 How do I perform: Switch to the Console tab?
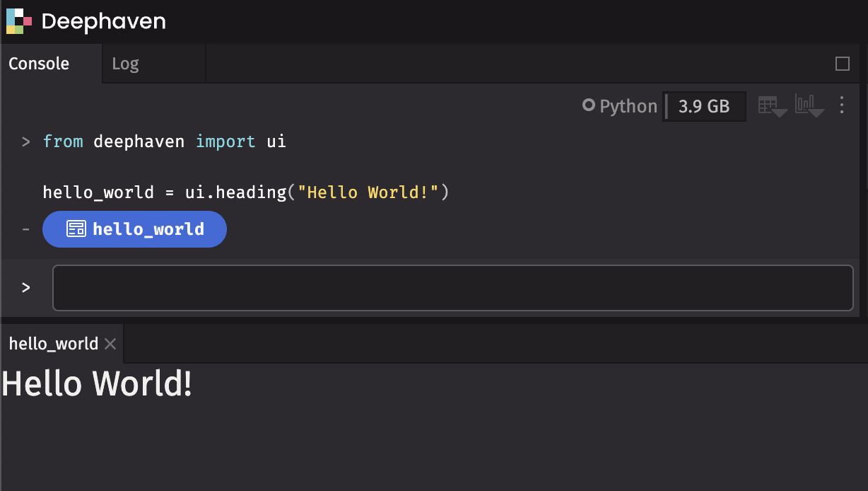pos(39,64)
